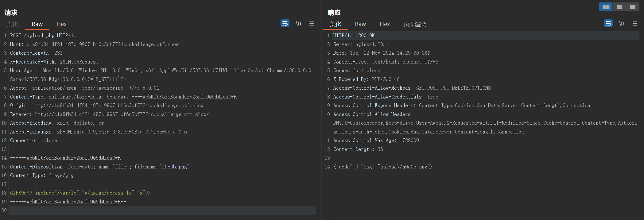
Task: Place cursor on empty request line 20
Action: tap(163, 210)
